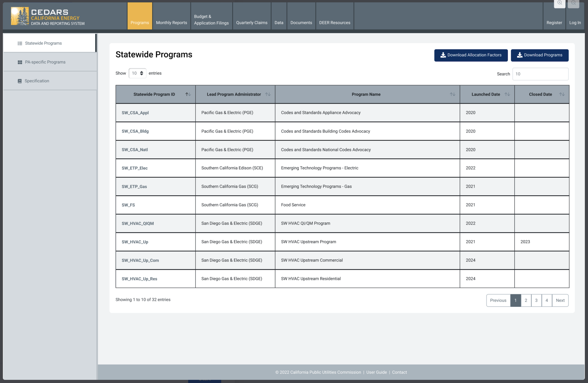Click the zoom out magnifier icon
588x383 pixels.
pos(574,3)
